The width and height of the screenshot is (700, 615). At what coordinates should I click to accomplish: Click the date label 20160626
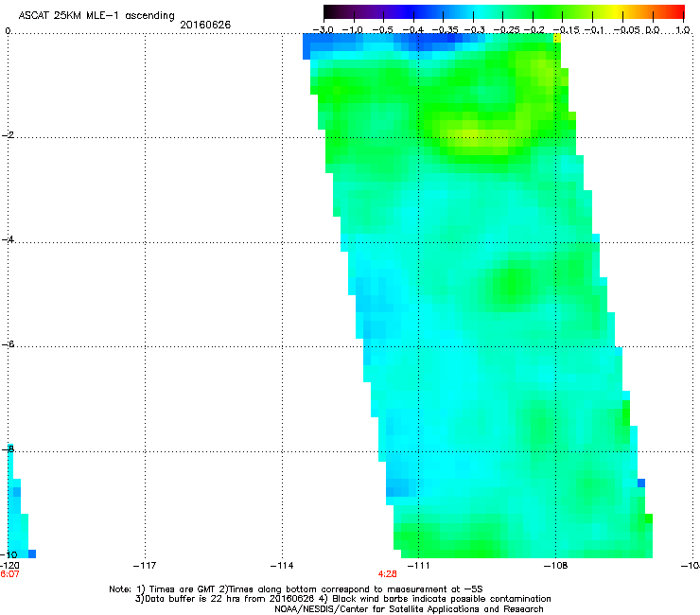[x=205, y=25]
